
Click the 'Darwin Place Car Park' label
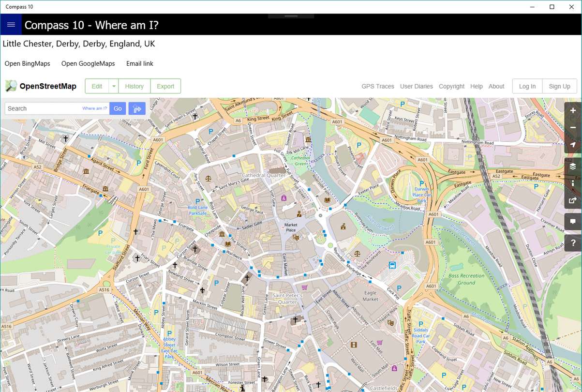point(422,195)
